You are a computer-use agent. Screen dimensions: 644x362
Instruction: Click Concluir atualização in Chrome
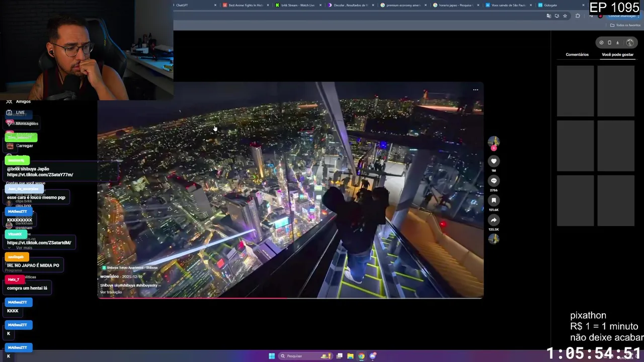click(x=622, y=16)
